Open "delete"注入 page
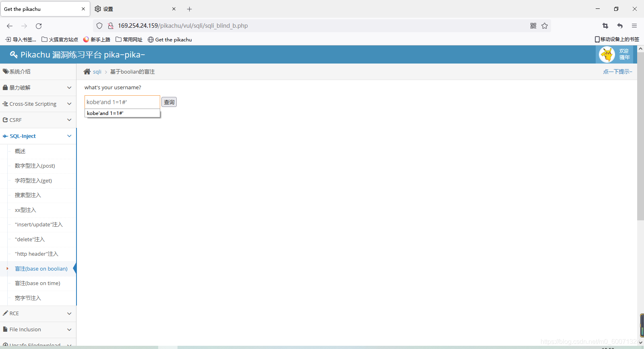644x349 pixels. pos(30,239)
